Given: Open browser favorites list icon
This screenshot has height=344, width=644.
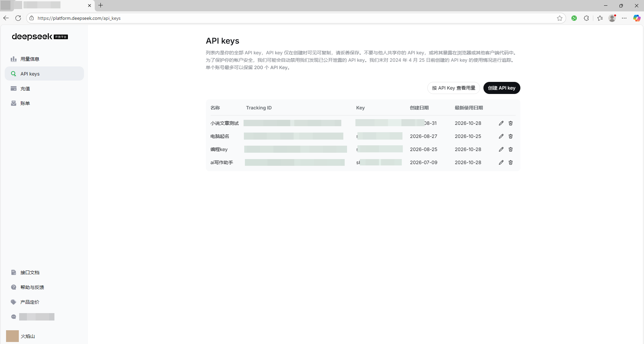Looking at the screenshot, I should pyautogui.click(x=600, y=18).
